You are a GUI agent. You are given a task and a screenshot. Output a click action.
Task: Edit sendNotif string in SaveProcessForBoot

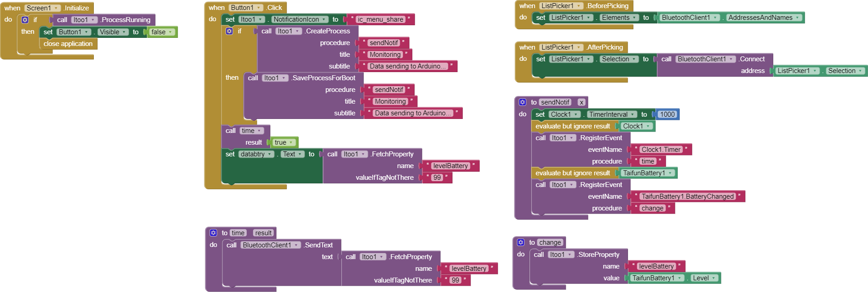tap(389, 90)
